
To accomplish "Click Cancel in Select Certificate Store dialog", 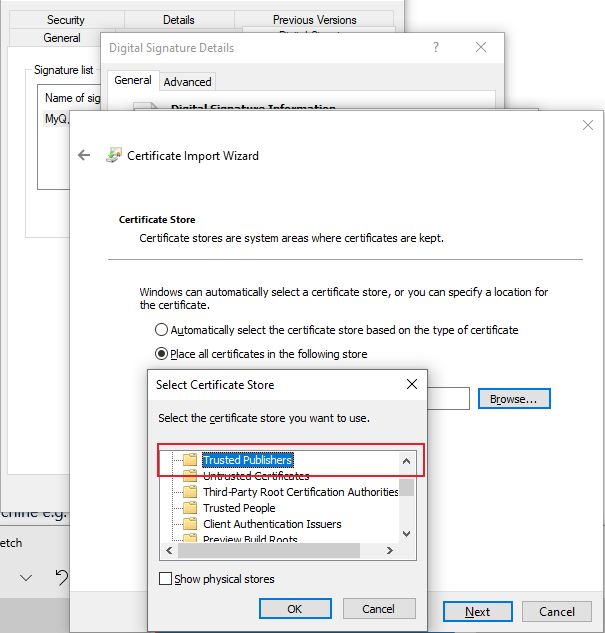I will (x=379, y=608).
